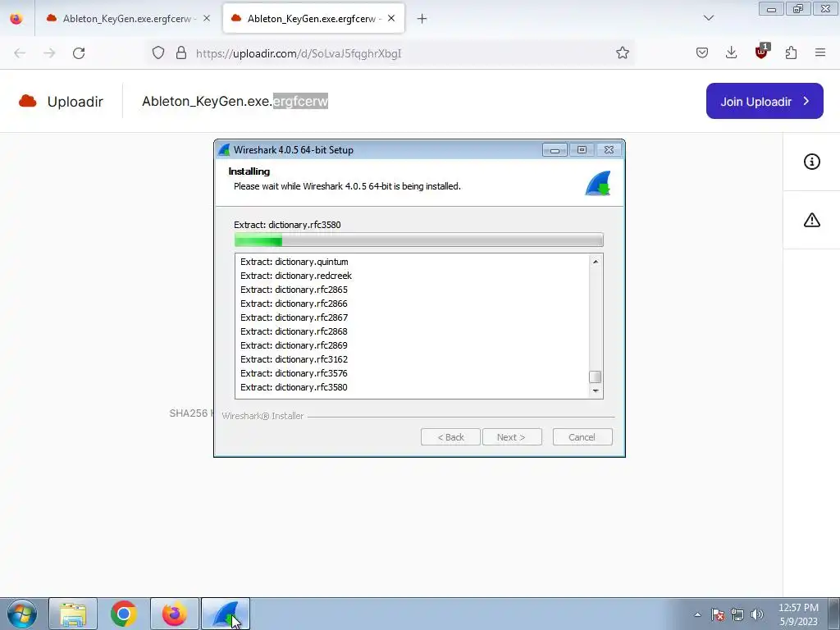Cancel the Wireshark installation
Screen dimensions: 840x630
click(x=582, y=437)
